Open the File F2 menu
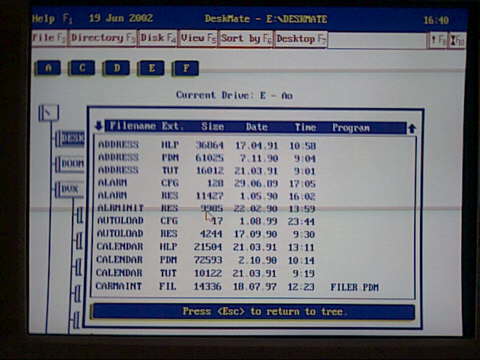The image size is (480, 360). click(x=49, y=38)
